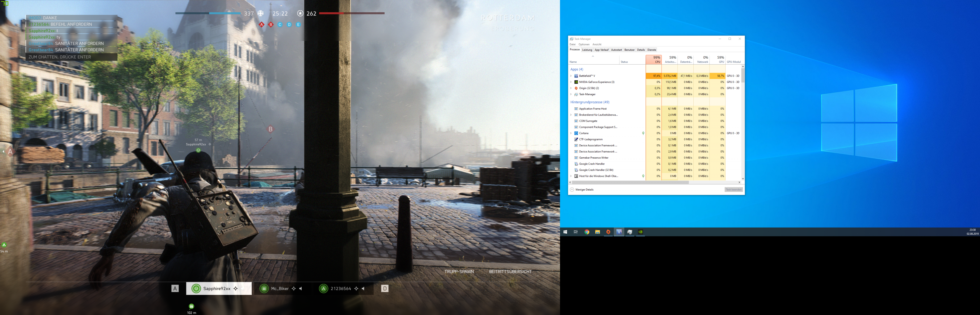This screenshot has width=980, height=315.
Task: Click the Origin icon in the process list
Action: click(x=576, y=88)
